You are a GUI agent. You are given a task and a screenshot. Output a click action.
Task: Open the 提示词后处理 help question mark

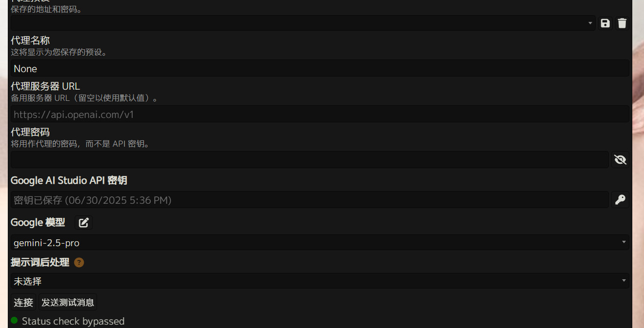79,263
